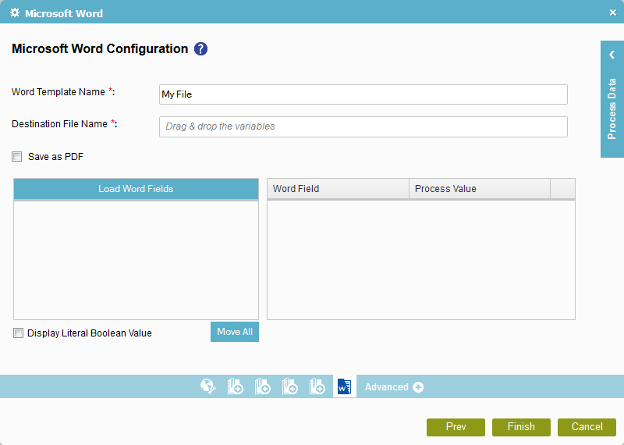Click the Destination File Name field
Viewport: 624px width, 445px height.
[x=363, y=127]
